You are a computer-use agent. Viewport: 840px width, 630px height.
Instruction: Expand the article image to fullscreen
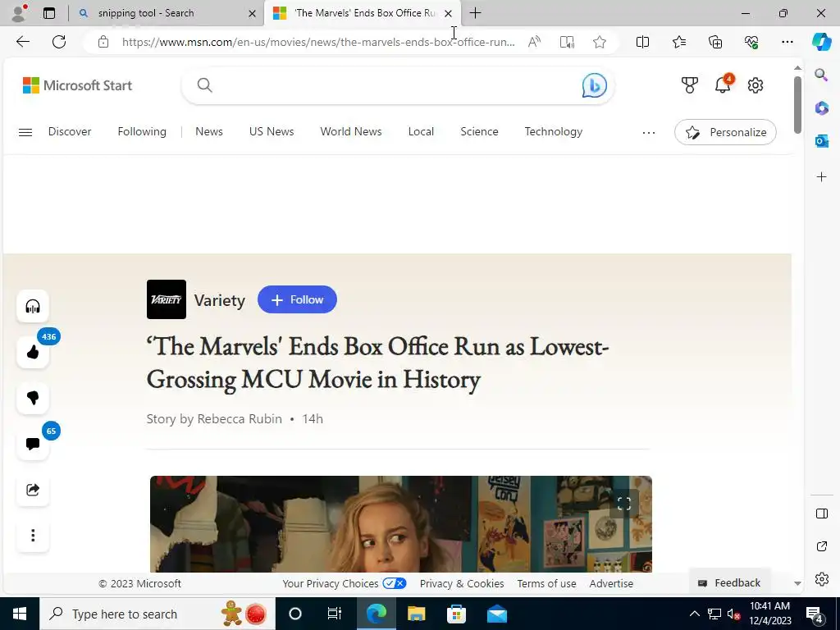click(x=624, y=504)
